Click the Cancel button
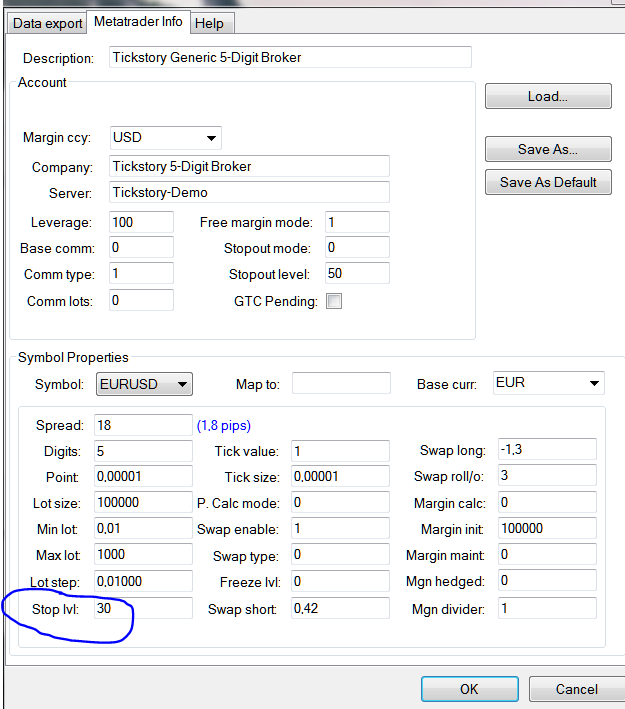This screenshot has width=625, height=709. [577, 689]
